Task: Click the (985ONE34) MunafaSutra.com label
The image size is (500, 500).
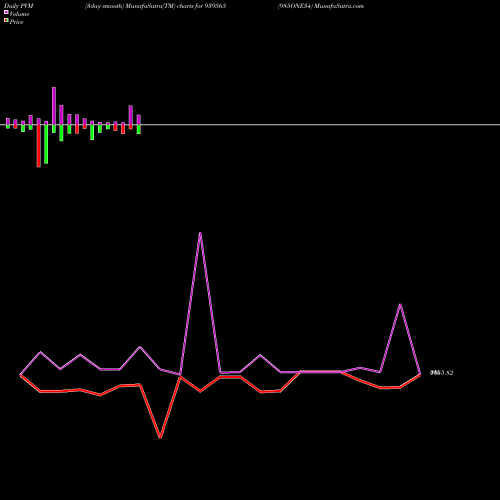Action: point(321,6)
